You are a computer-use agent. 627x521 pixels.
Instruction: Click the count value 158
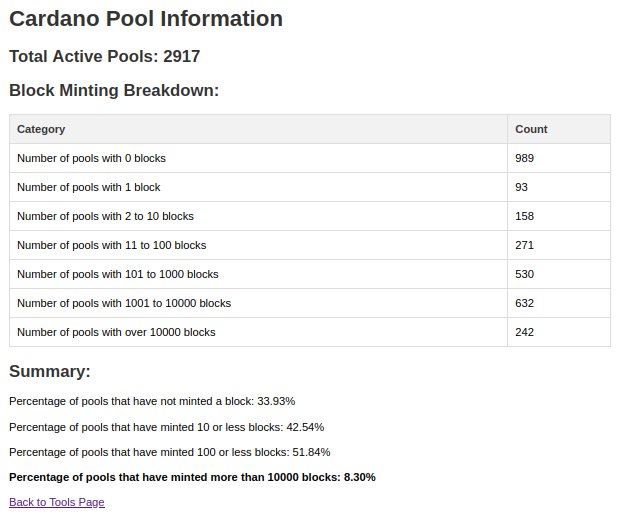pyautogui.click(x=525, y=216)
